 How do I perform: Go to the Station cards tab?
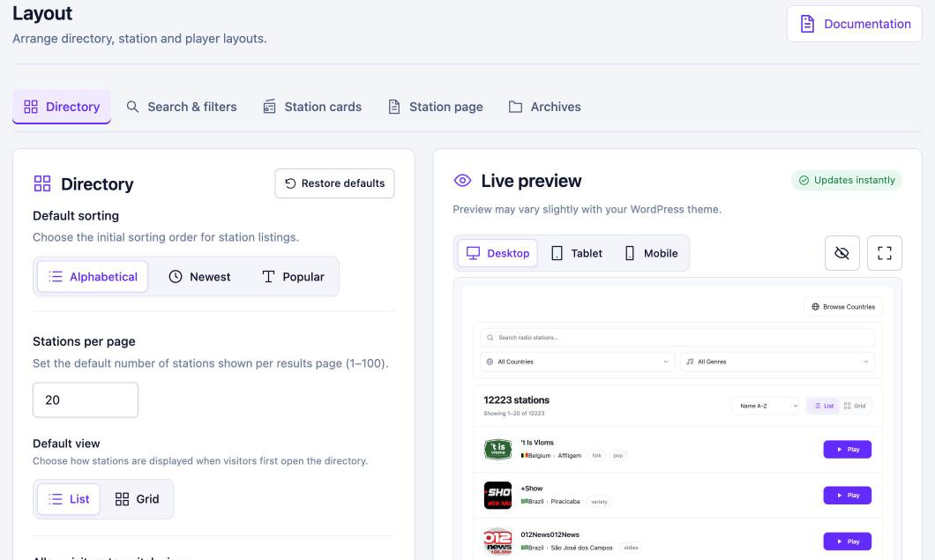(x=312, y=107)
